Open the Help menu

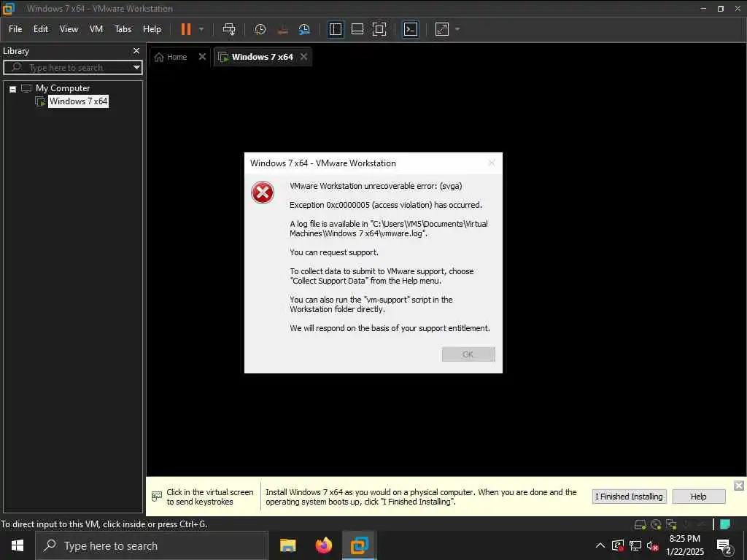(152, 29)
